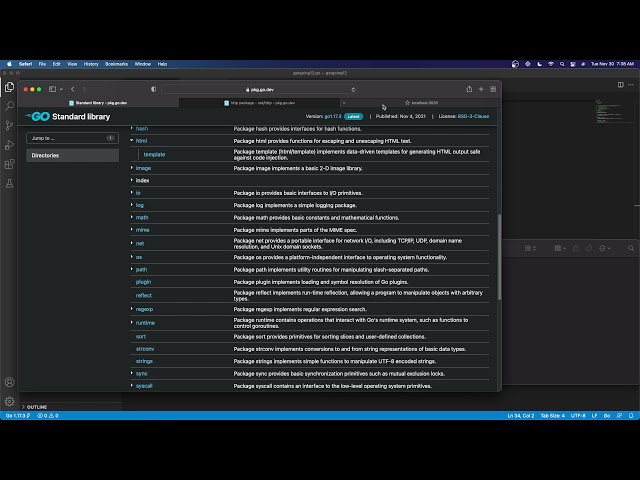Open VS Code Manage gear icon
The height and width of the screenshot is (480, 640).
9,401
